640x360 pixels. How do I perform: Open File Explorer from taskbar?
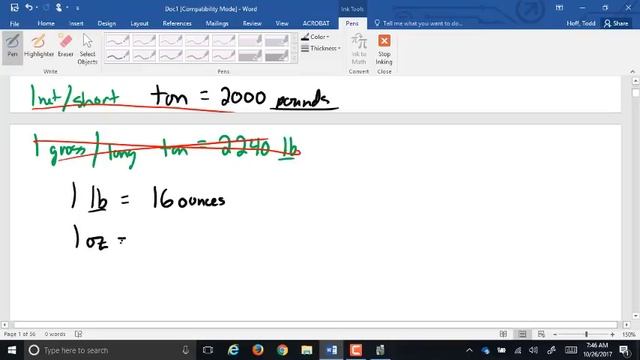point(307,350)
